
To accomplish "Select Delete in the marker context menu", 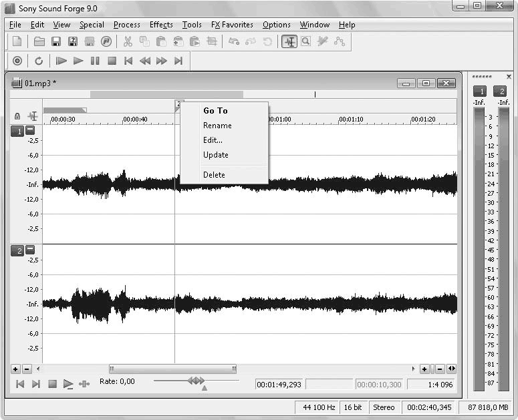I will [x=214, y=175].
